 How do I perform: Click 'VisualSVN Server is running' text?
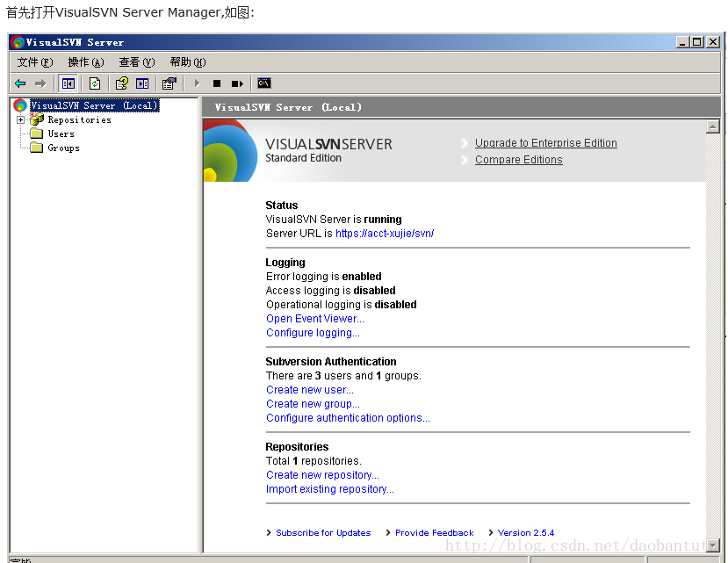(334, 220)
